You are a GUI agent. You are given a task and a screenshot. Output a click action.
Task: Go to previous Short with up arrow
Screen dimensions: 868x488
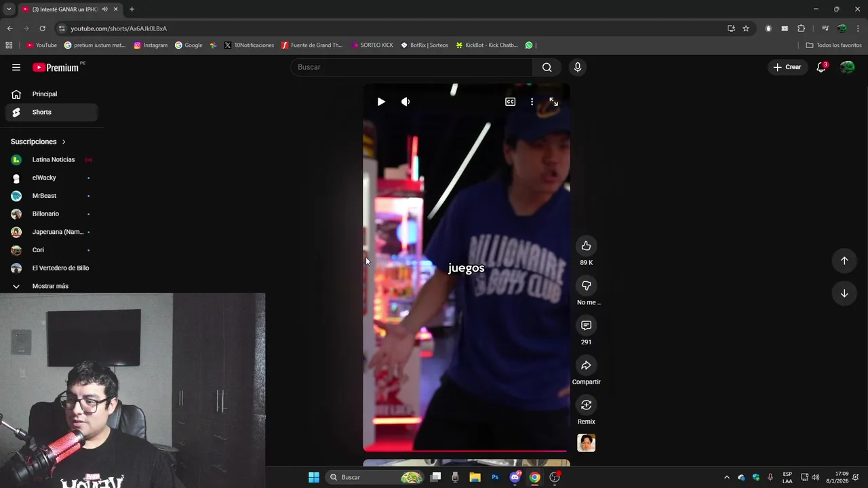click(x=844, y=261)
